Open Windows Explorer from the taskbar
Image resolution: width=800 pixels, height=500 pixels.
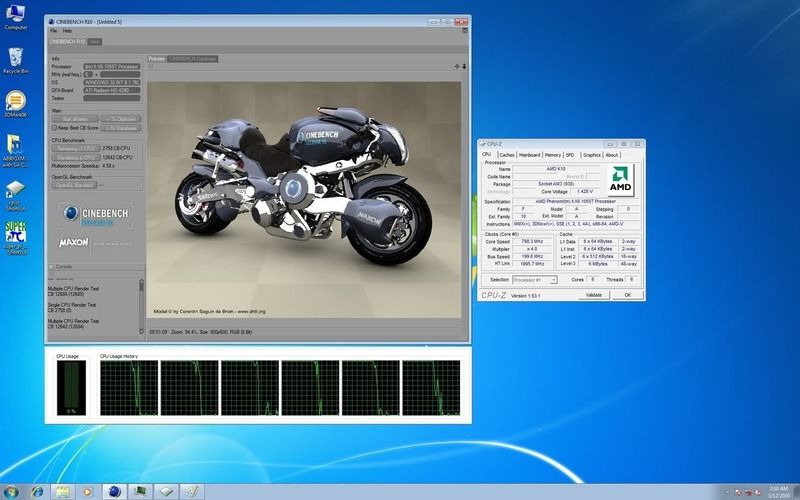pyautogui.click(x=62, y=492)
